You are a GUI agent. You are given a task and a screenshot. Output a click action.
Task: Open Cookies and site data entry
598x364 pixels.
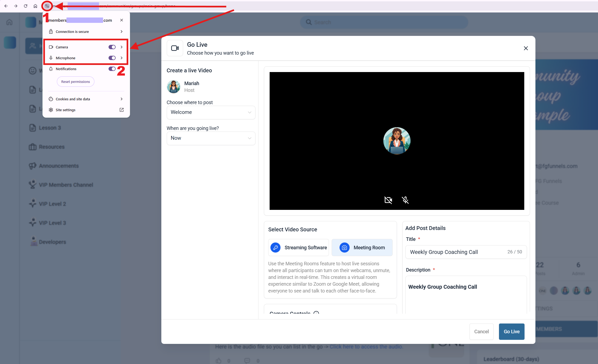click(x=86, y=99)
